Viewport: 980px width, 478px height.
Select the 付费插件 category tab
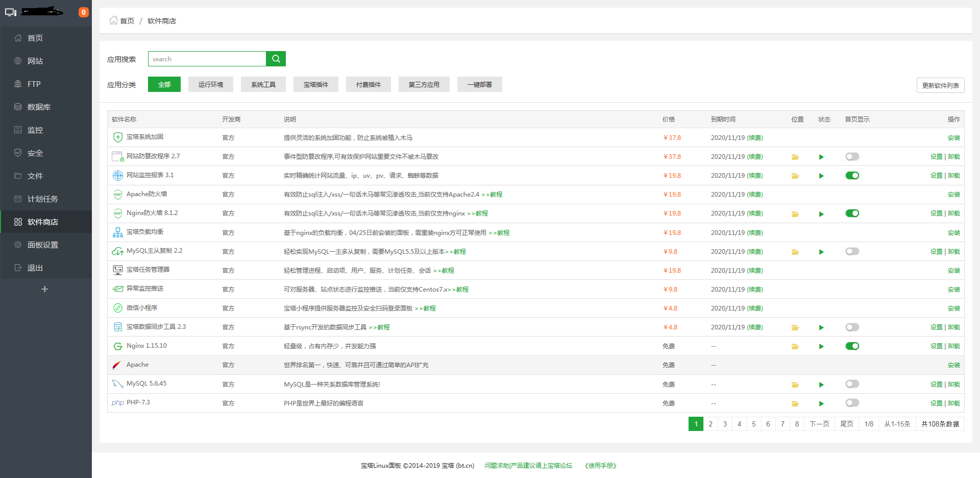369,84
